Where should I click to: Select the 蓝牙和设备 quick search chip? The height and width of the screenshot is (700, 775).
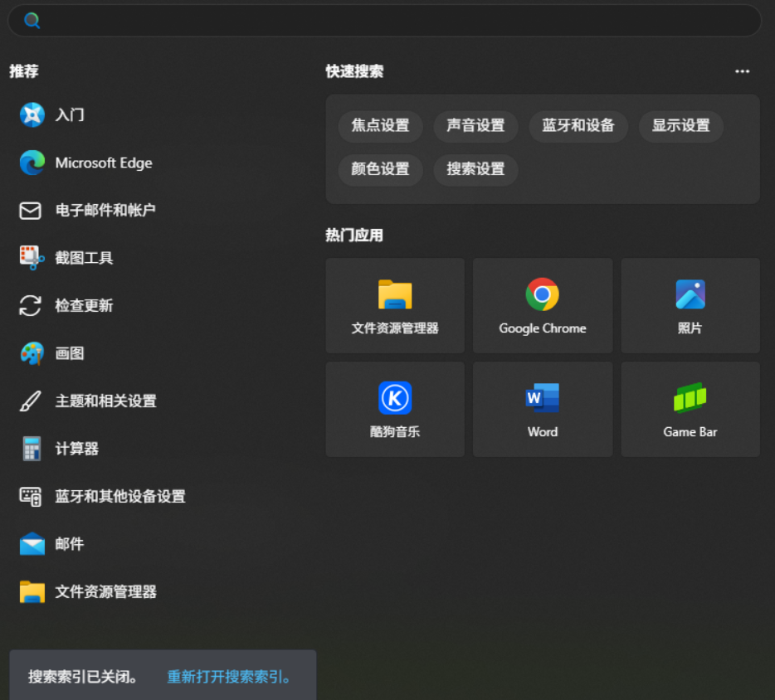pos(578,126)
